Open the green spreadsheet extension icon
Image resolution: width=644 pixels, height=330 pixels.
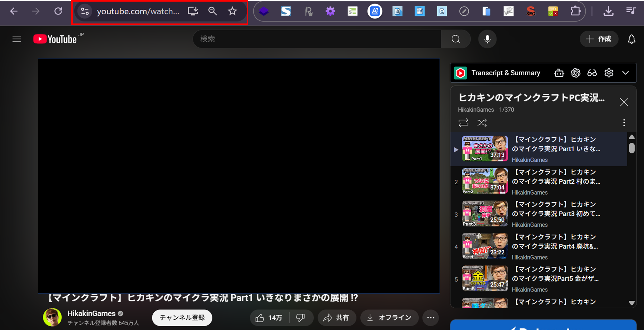tap(353, 12)
